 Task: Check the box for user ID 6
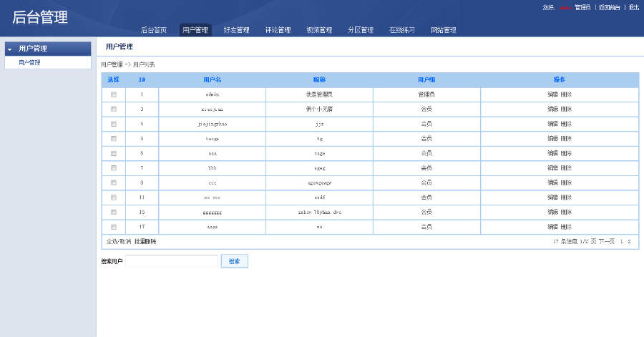click(x=114, y=154)
